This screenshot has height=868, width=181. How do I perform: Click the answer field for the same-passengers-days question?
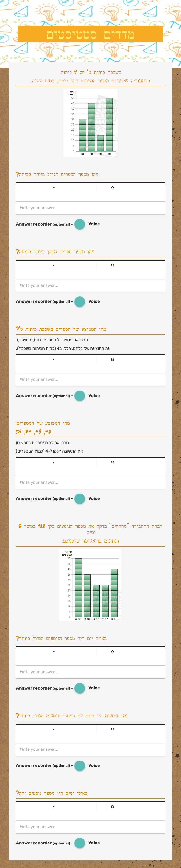(x=90, y=827)
